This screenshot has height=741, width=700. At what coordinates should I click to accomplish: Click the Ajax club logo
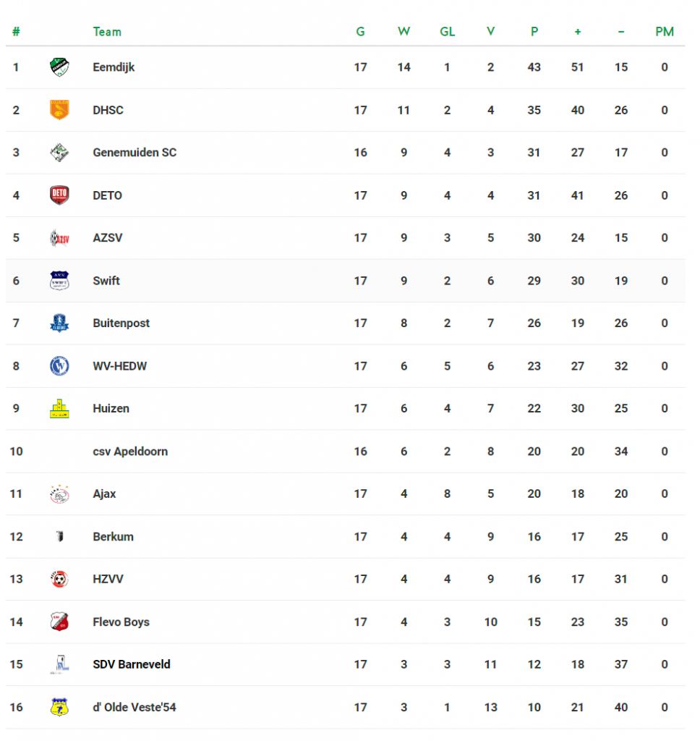click(x=59, y=494)
